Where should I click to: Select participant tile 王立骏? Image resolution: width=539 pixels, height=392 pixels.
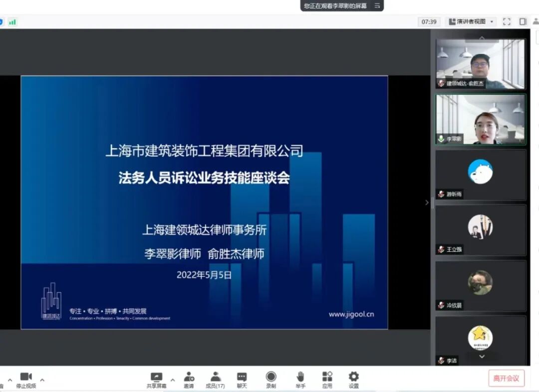[x=481, y=230]
